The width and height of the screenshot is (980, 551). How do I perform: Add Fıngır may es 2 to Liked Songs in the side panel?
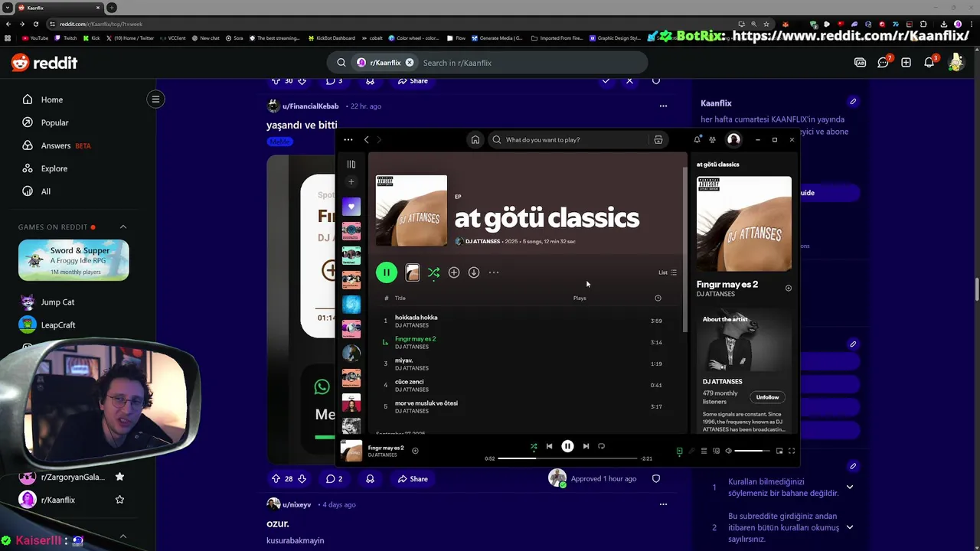coord(789,289)
